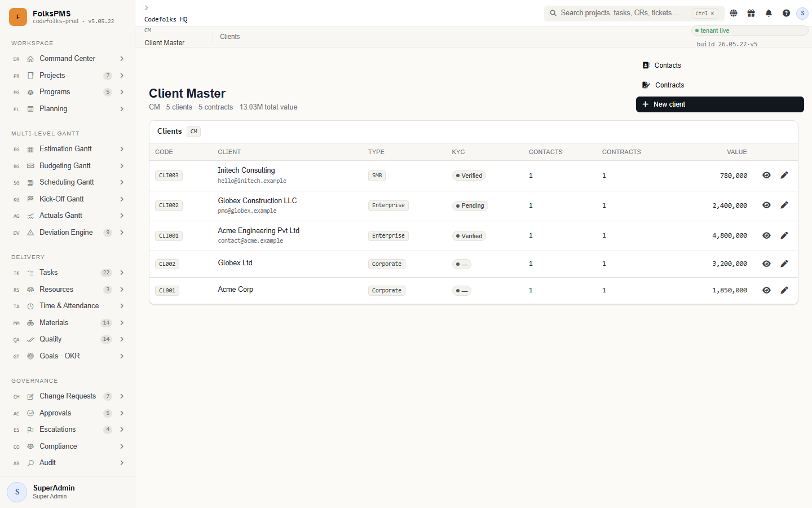
Task: Click the Projects sidebar icon
Action: 30,76
